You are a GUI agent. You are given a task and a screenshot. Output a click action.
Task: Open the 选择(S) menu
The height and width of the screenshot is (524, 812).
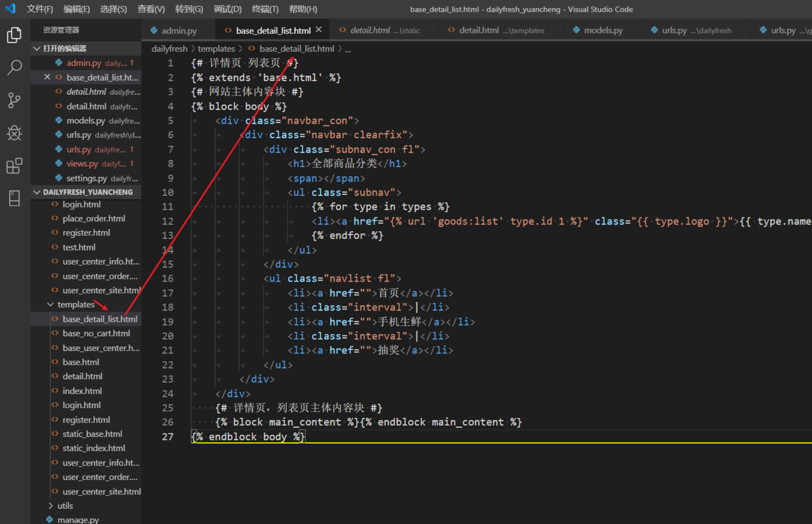click(x=114, y=9)
